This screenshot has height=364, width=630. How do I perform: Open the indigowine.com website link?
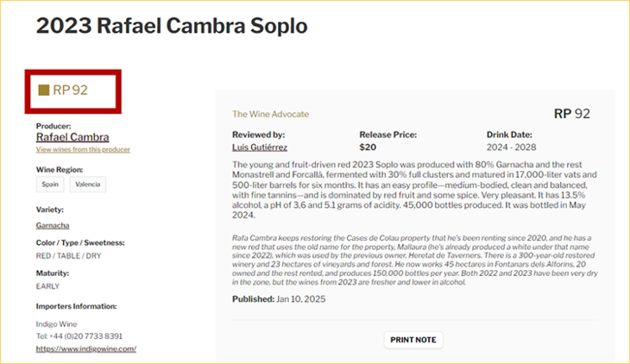coord(85,349)
